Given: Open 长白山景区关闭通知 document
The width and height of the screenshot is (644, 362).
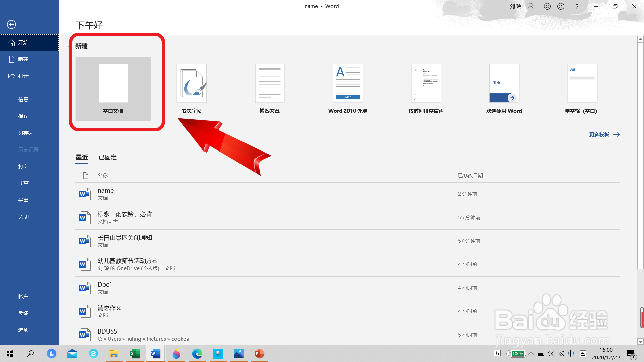Looking at the screenshot, I should 347,241.
